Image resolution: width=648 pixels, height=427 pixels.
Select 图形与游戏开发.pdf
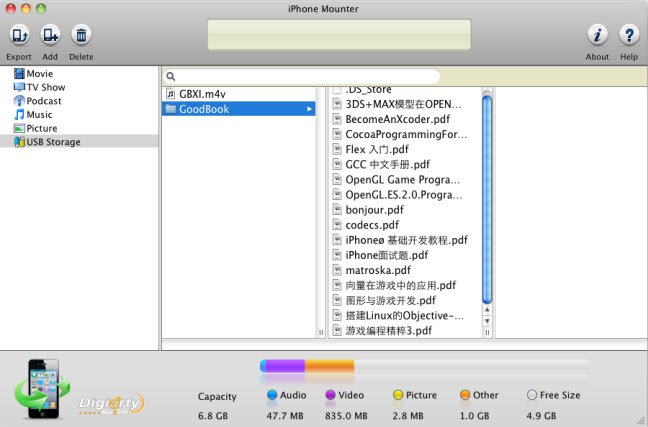pyautogui.click(x=405, y=301)
